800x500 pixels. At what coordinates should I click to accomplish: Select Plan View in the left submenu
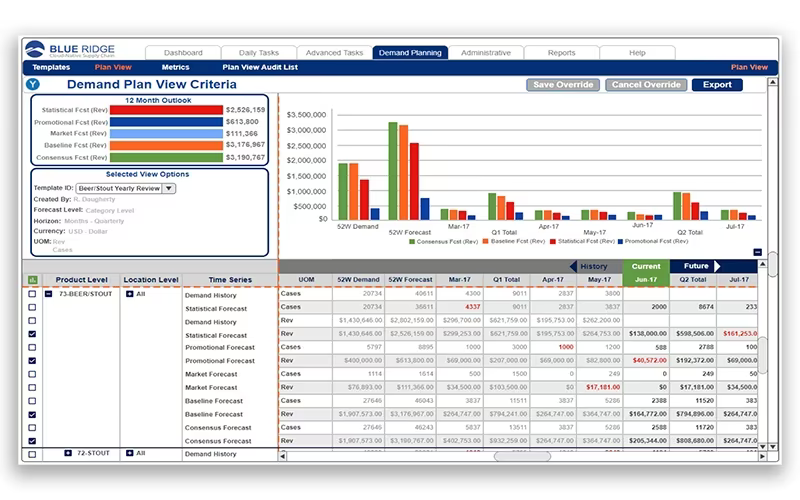(x=113, y=67)
